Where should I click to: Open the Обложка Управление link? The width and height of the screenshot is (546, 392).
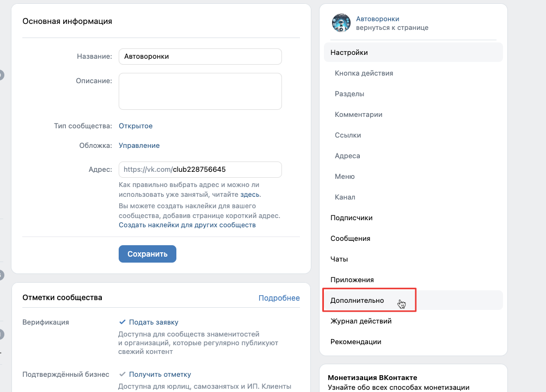(x=139, y=145)
